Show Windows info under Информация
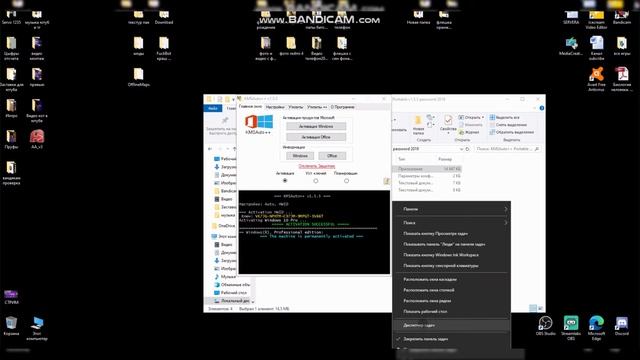 tap(300, 156)
